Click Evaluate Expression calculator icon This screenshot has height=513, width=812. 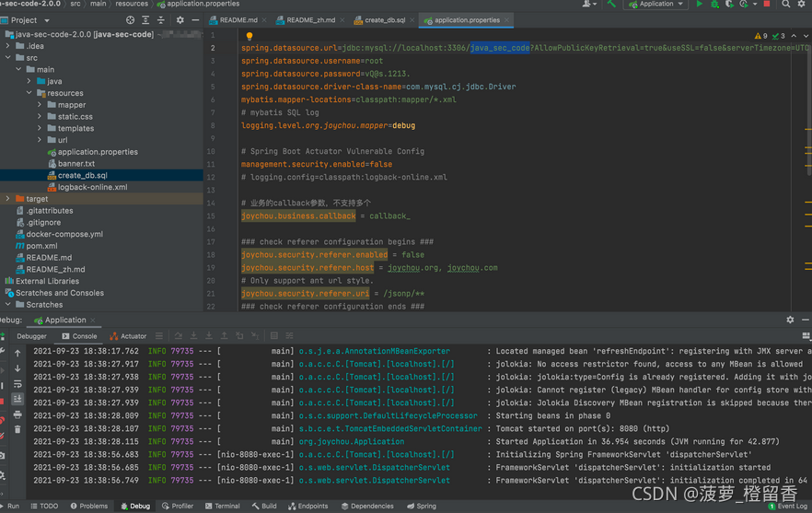(274, 336)
